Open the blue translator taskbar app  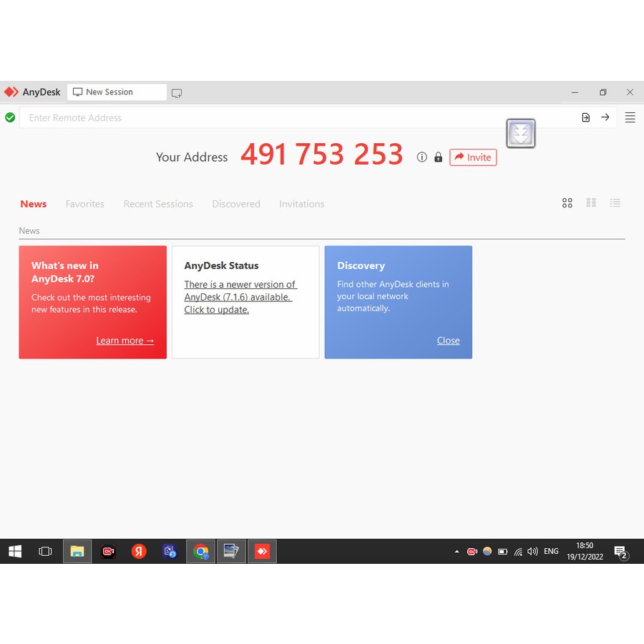tap(170, 551)
